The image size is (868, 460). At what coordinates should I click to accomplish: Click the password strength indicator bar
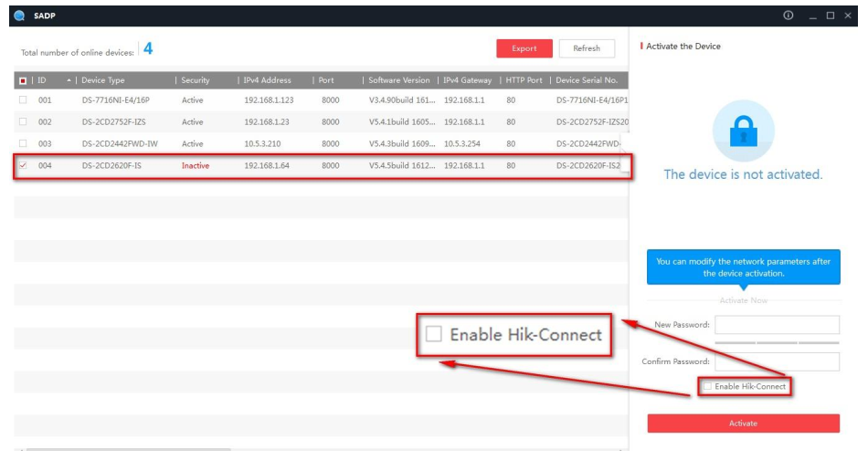click(778, 343)
